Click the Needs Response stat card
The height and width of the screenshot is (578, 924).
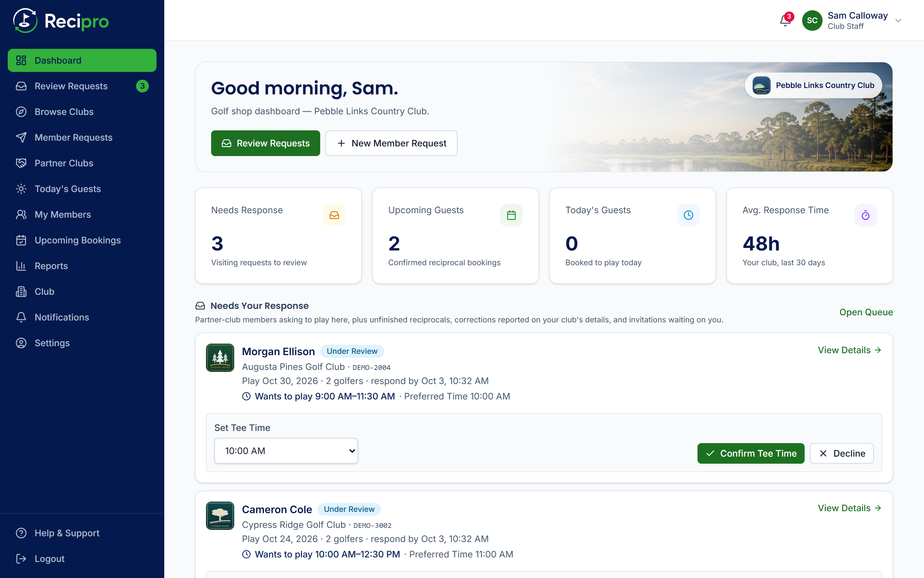[x=278, y=235]
